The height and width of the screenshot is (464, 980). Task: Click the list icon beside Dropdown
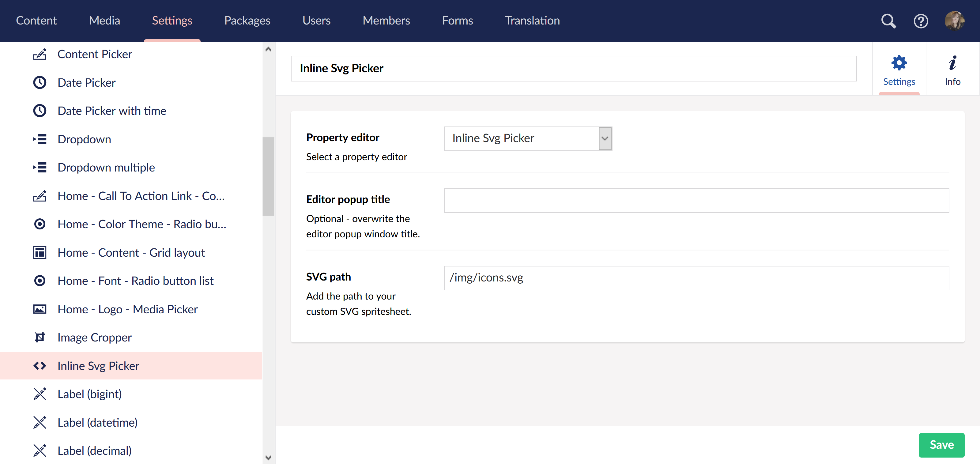point(40,139)
